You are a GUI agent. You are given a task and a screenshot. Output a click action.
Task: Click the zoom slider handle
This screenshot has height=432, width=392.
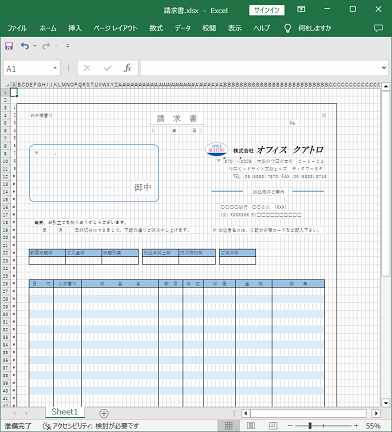[310, 426]
